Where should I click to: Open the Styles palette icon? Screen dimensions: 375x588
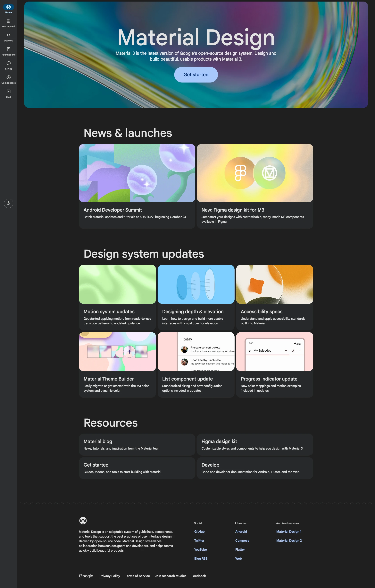coord(9,63)
